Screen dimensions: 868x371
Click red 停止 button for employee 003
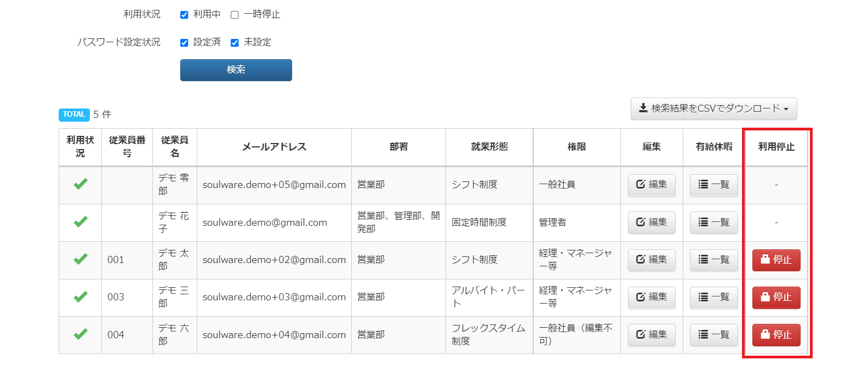pos(776,297)
